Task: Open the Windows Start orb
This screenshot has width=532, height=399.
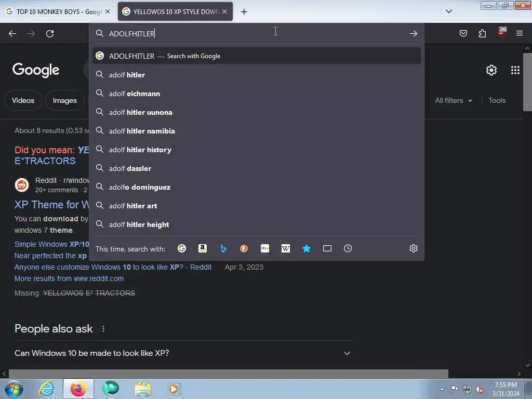Action: (14, 389)
